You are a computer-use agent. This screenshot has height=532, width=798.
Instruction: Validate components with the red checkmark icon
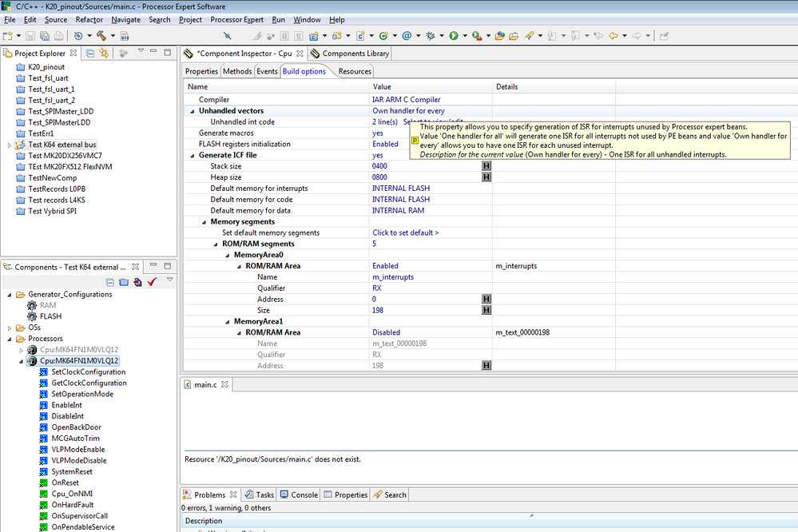(x=152, y=281)
